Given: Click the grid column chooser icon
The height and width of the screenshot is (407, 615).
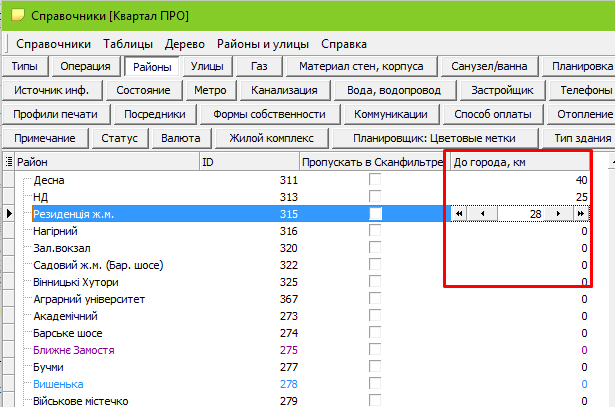Looking at the screenshot, I should pos(10,162).
